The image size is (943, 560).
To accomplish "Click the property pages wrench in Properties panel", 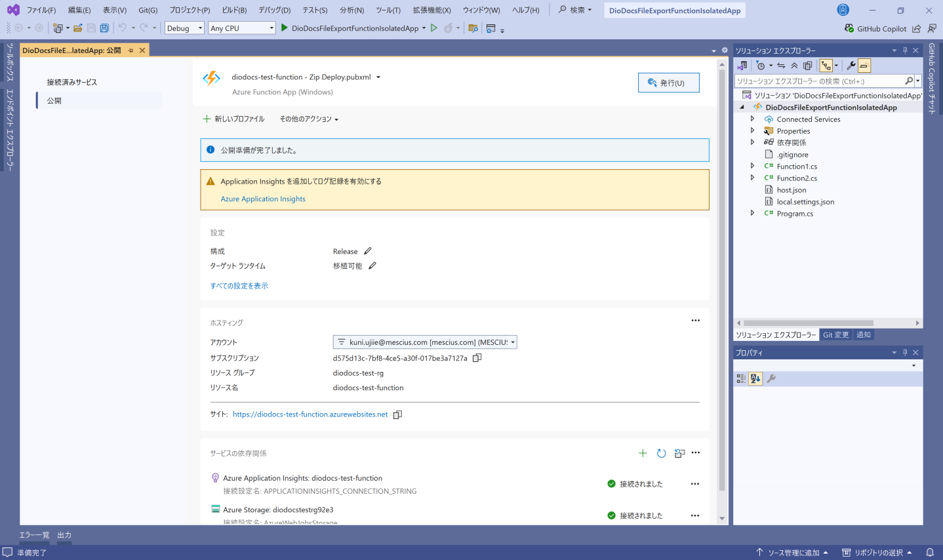I will click(x=771, y=378).
